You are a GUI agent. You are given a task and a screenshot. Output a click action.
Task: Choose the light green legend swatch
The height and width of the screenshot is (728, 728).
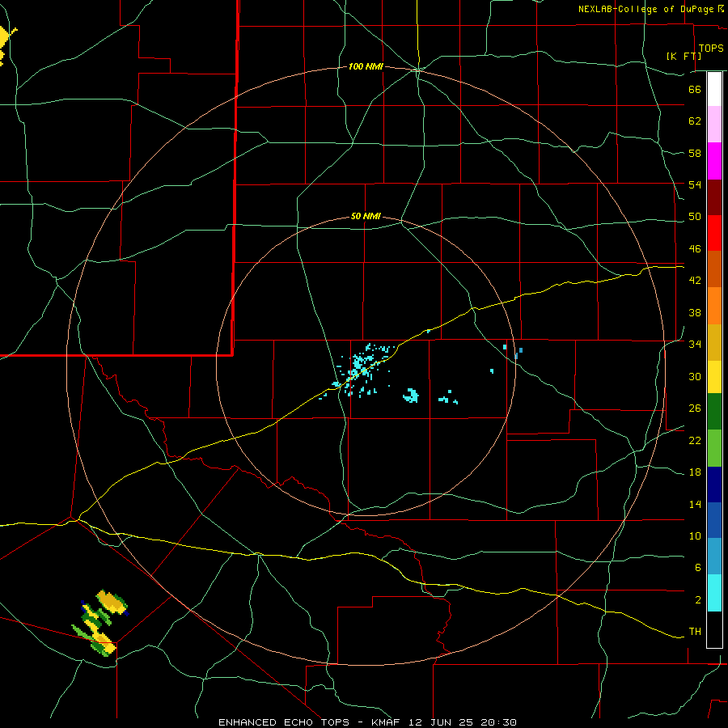click(714, 448)
